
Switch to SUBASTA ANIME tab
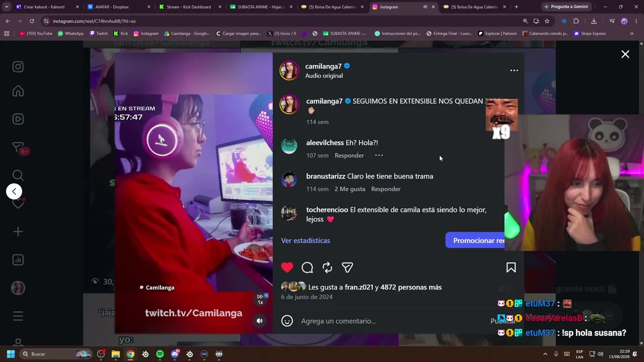[262, 7]
